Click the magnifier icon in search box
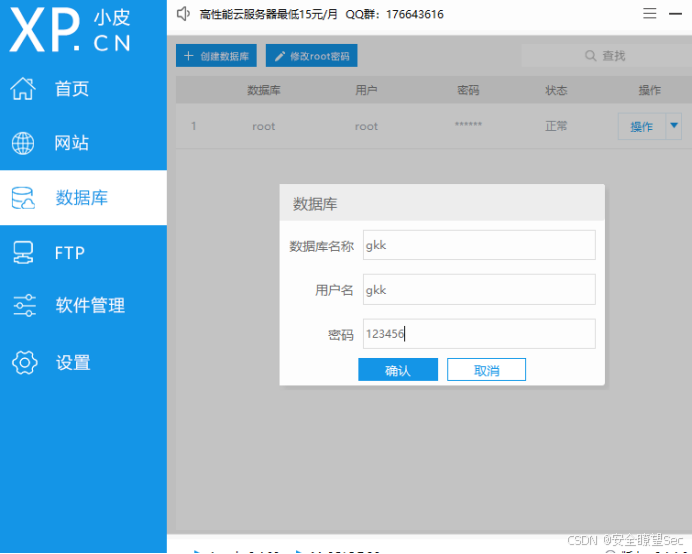 tap(590, 56)
